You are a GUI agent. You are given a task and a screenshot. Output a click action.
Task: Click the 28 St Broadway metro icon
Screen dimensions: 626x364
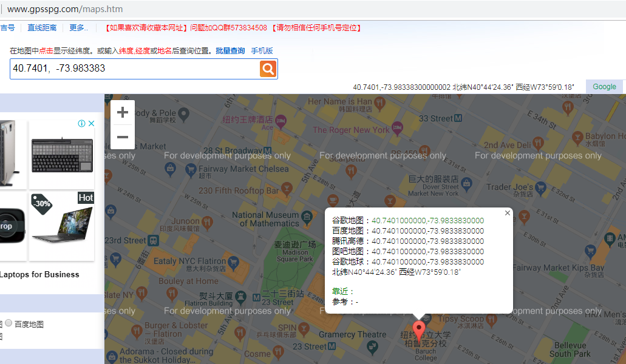point(268,150)
